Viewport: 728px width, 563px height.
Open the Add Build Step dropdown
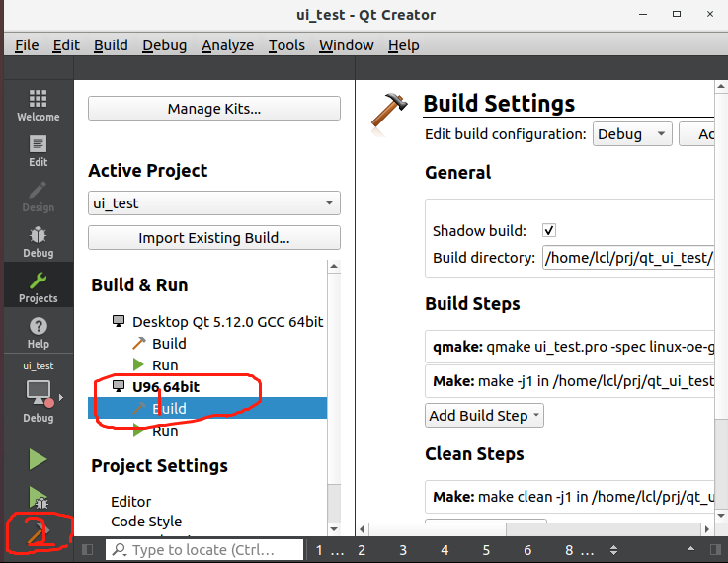(484, 415)
